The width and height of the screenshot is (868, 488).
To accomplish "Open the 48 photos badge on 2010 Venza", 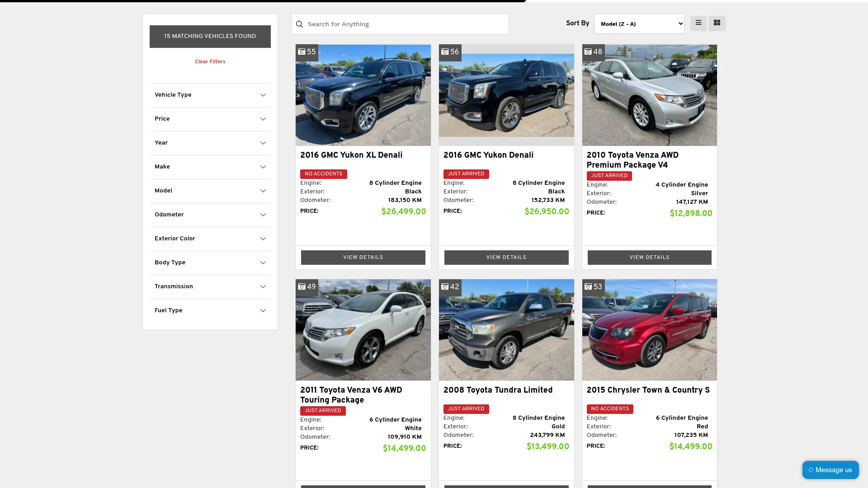I will pyautogui.click(x=593, y=52).
